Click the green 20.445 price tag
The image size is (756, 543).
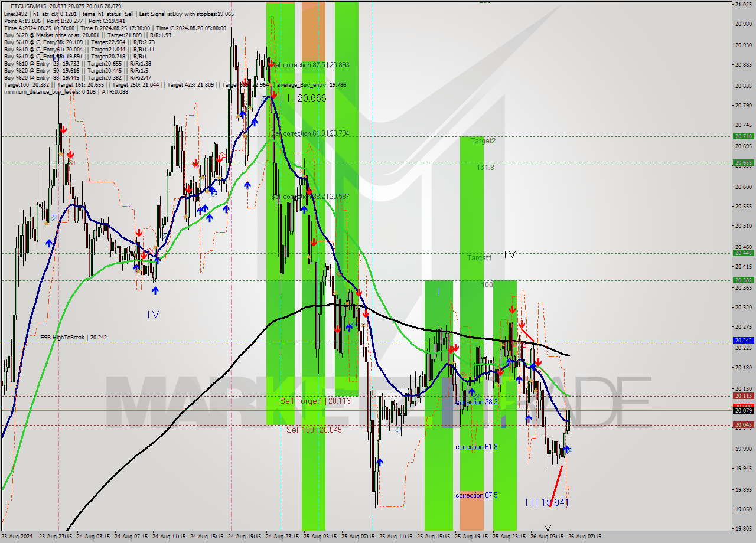coord(743,253)
